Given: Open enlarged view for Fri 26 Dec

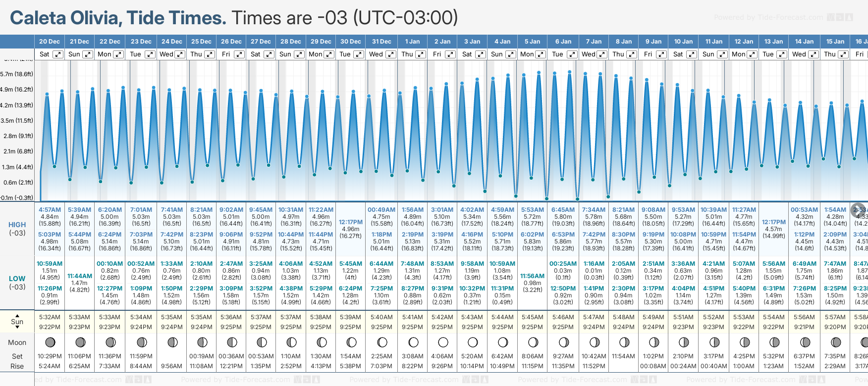Looking at the screenshot, I should 239,54.
